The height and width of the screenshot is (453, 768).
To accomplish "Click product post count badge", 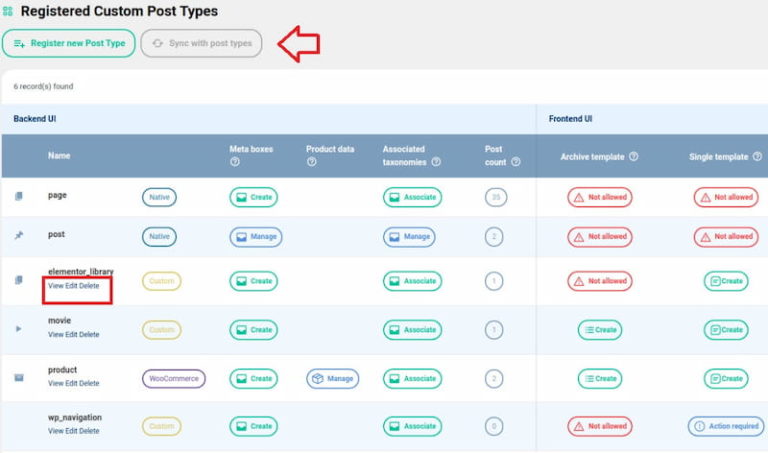I will pos(494,379).
